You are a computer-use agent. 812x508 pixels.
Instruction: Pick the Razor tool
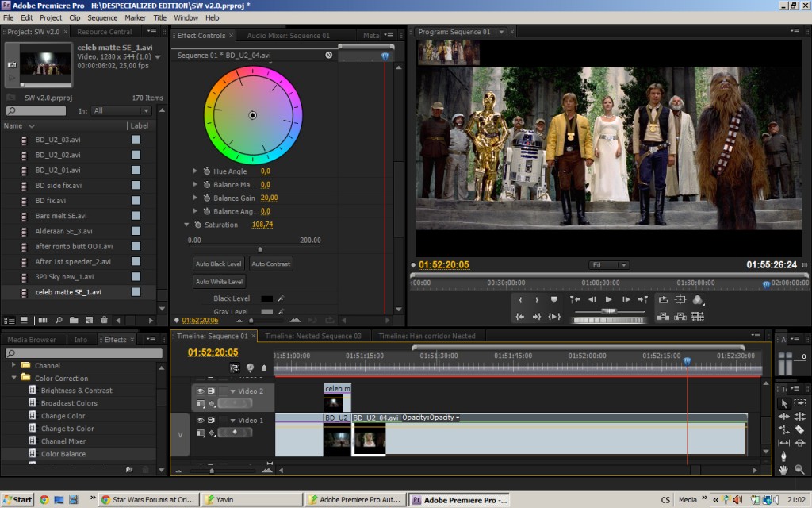[799, 429]
